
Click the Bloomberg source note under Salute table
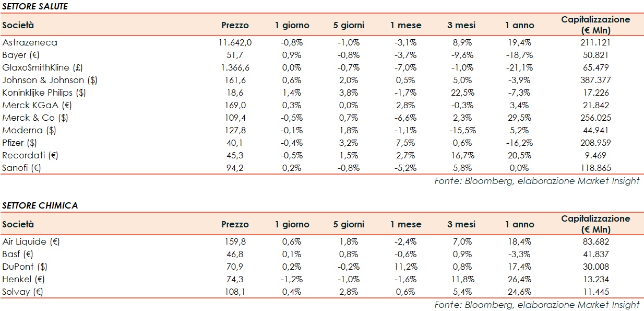(536, 181)
